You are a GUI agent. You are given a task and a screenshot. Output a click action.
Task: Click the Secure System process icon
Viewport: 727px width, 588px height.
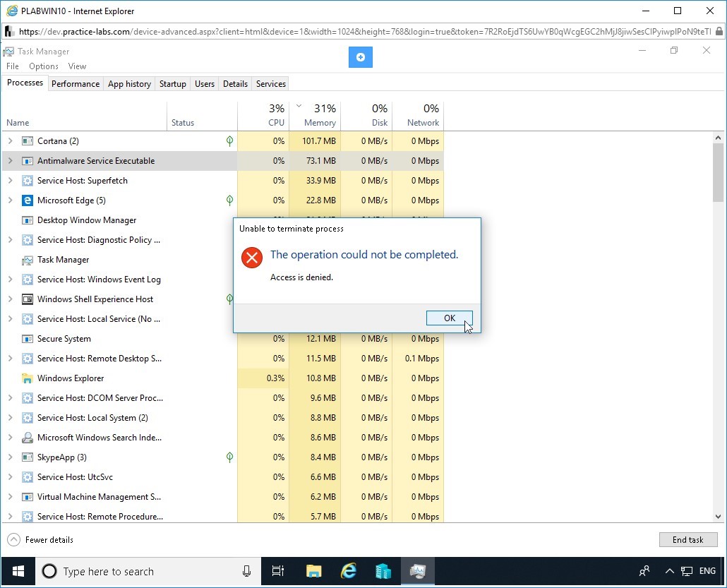[x=28, y=339]
